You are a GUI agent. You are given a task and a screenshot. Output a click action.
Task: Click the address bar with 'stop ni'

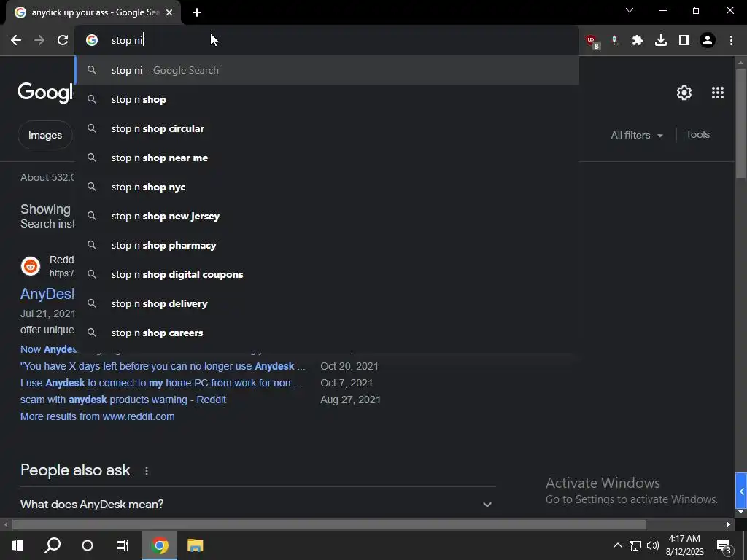coord(327,41)
